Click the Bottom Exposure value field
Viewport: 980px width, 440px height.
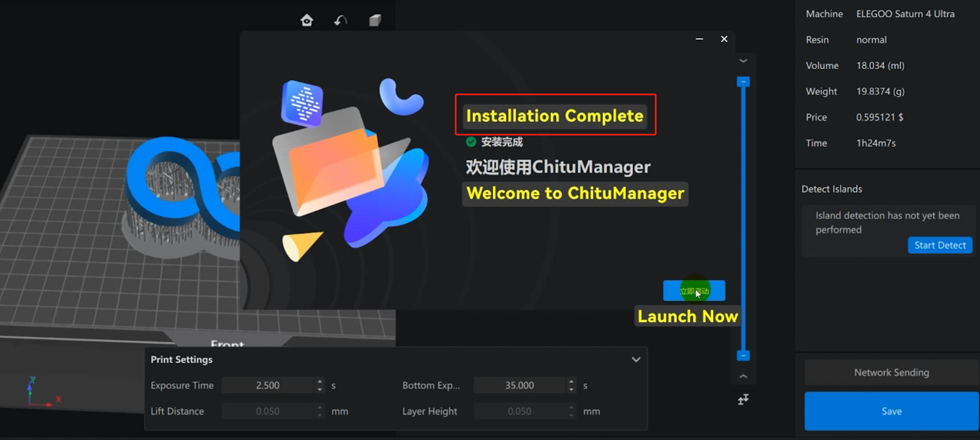[x=519, y=385]
